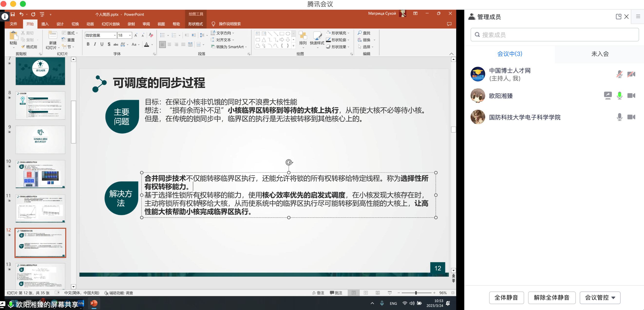Image resolution: width=644 pixels, height=310 pixels.
Task: Mute 欧阳湘臻's green microphone
Action: [619, 96]
